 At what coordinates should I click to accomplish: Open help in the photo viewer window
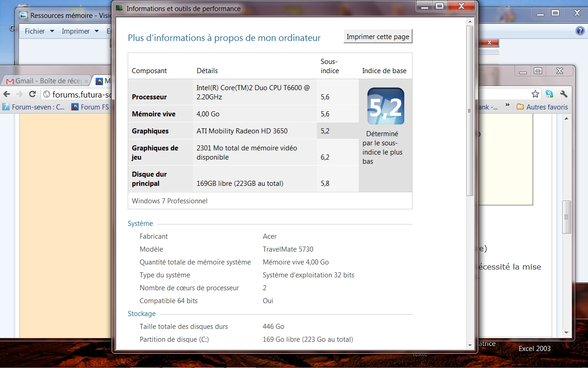[x=580, y=31]
